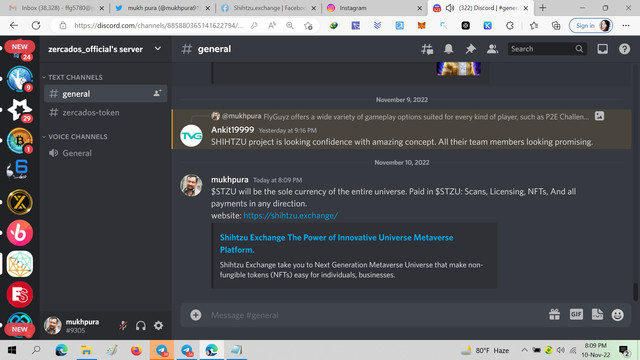
Task: Open the MetaMask fox extension
Action: pyautogui.click(x=421, y=25)
